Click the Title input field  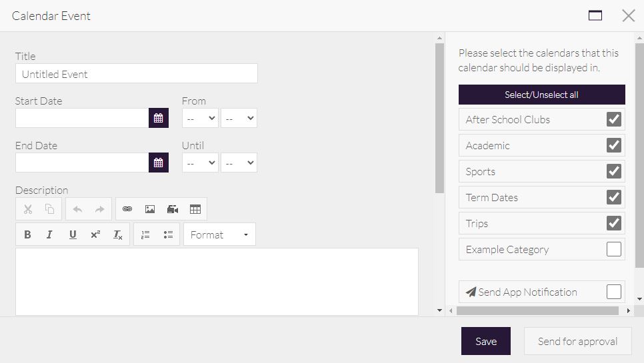click(136, 74)
